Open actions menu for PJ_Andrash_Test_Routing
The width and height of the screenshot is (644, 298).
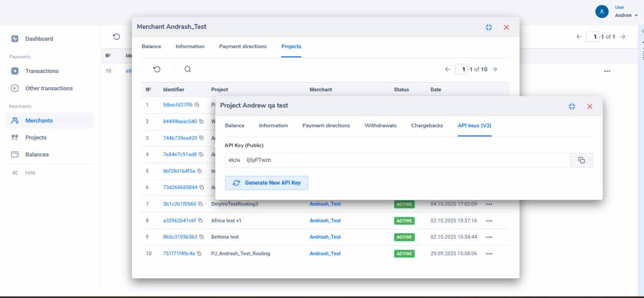pyautogui.click(x=489, y=254)
